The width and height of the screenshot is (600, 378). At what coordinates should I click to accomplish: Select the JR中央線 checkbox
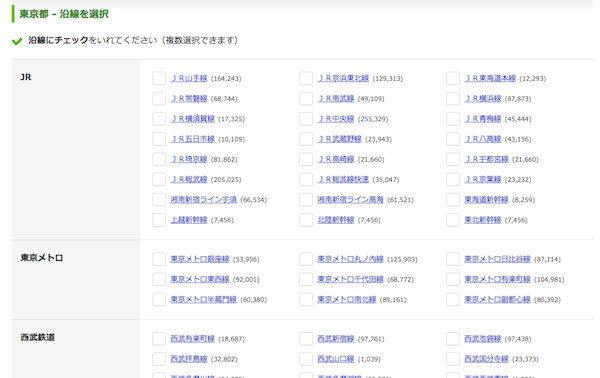click(x=306, y=119)
